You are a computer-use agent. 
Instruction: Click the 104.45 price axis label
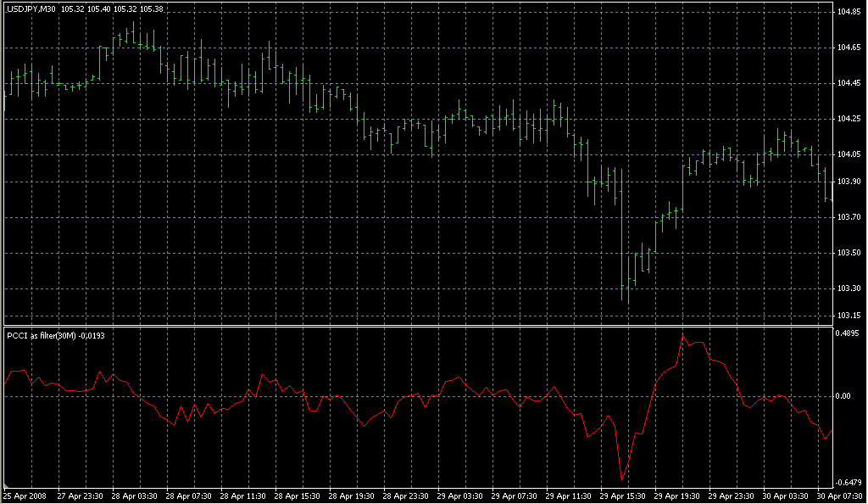(x=849, y=83)
